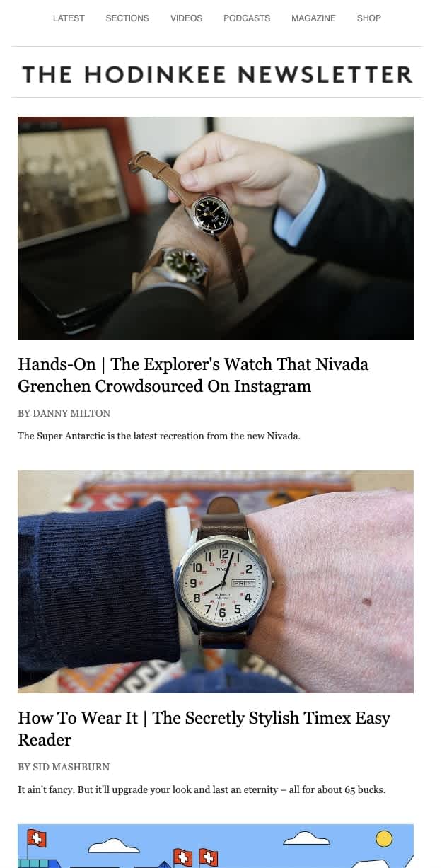Open the SECTIONS menu item
Screen dimensions: 442x868
[x=127, y=18]
